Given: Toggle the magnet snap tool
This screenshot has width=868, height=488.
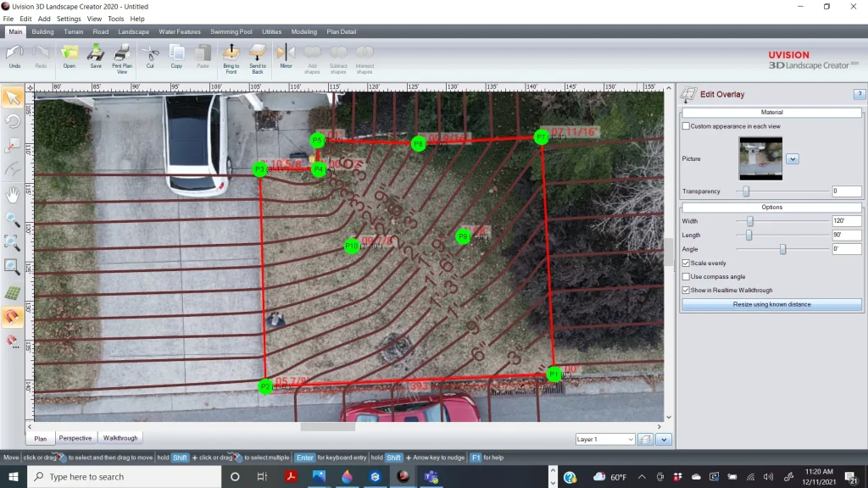Looking at the screenshot, I should coord(13,317).
